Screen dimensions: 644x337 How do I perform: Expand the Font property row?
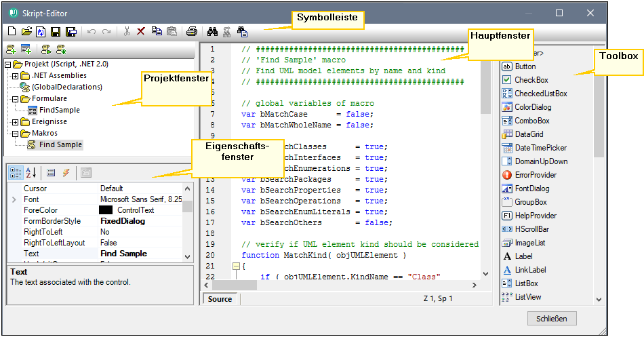tap(14, 200)
